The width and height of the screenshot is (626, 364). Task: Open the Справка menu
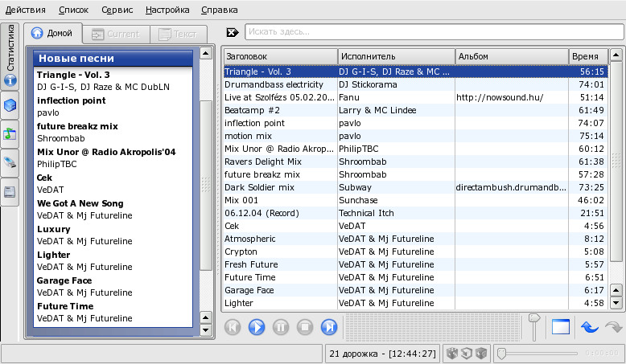click(220, 10)
